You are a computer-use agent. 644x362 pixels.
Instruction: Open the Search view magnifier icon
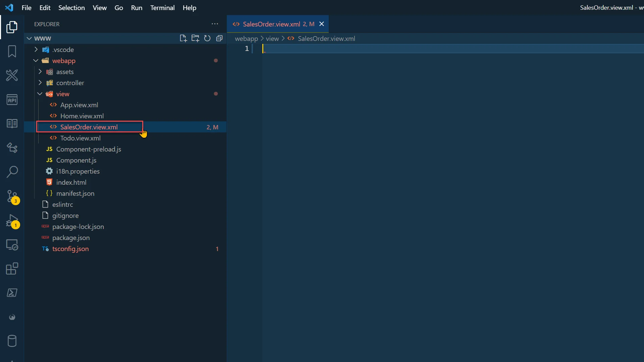point(12,172)
